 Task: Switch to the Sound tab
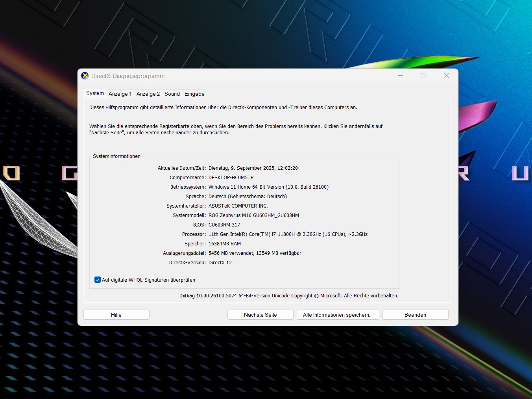tap(172, 94)
